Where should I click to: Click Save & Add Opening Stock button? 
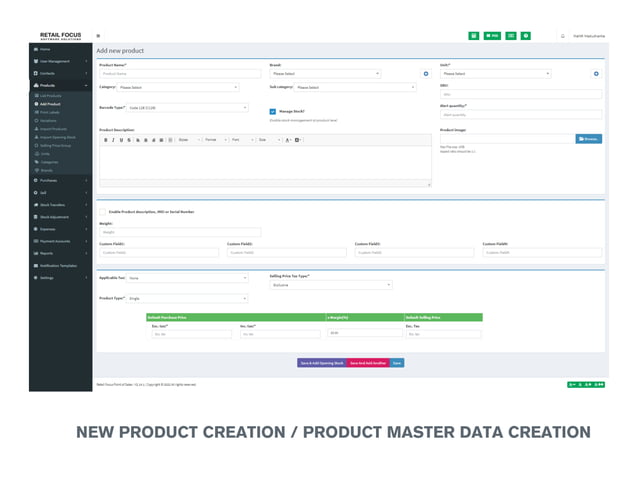tap(322, 363)
